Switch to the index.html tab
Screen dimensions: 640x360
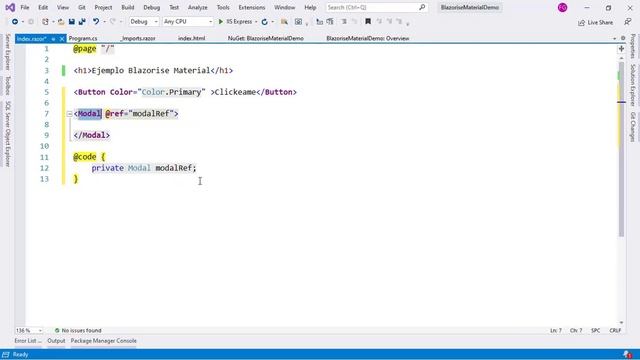point(191,38)
